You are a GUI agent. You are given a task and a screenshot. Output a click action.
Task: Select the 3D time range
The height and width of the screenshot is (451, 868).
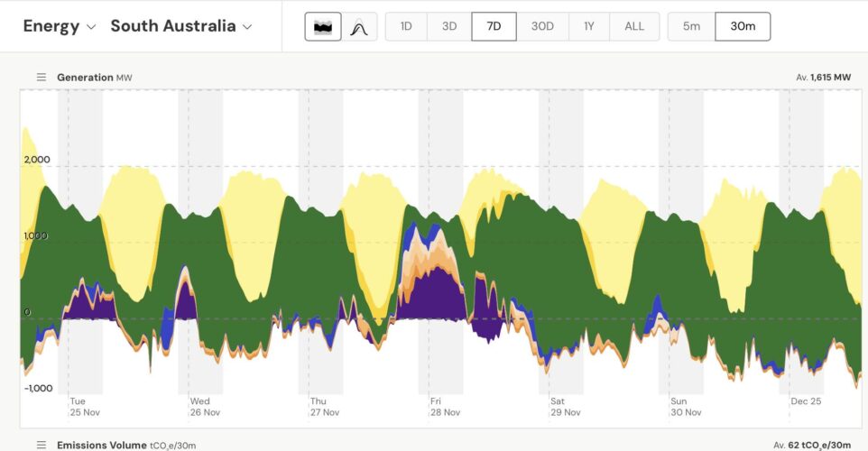(x=449, y=26)
